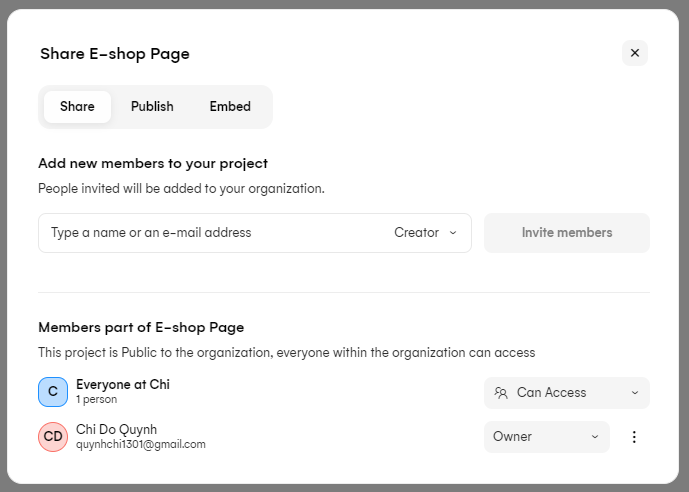
Task: Click the 1 person count label
Action: 96,399
